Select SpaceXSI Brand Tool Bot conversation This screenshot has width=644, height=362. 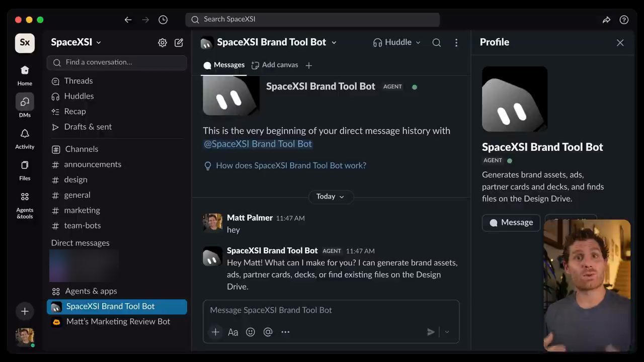117,306
